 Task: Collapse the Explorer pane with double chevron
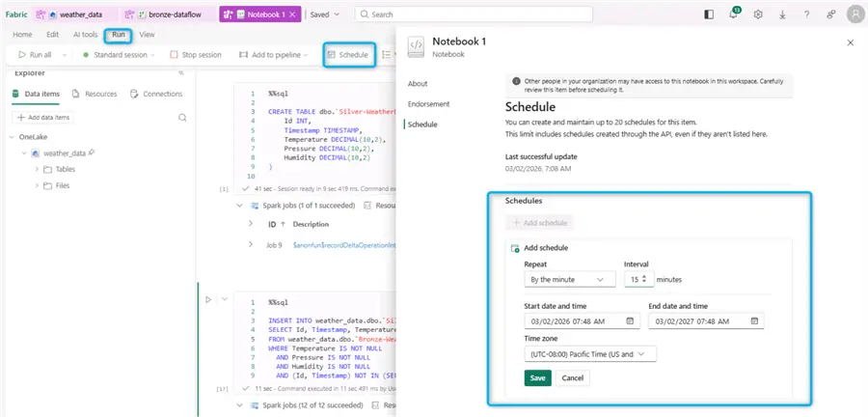[x=181, y=73]
